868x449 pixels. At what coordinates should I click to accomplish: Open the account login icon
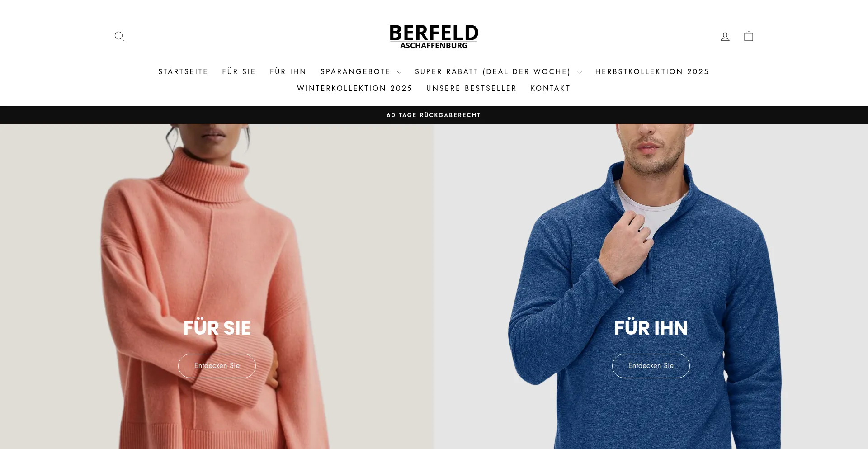pos(725,37)
